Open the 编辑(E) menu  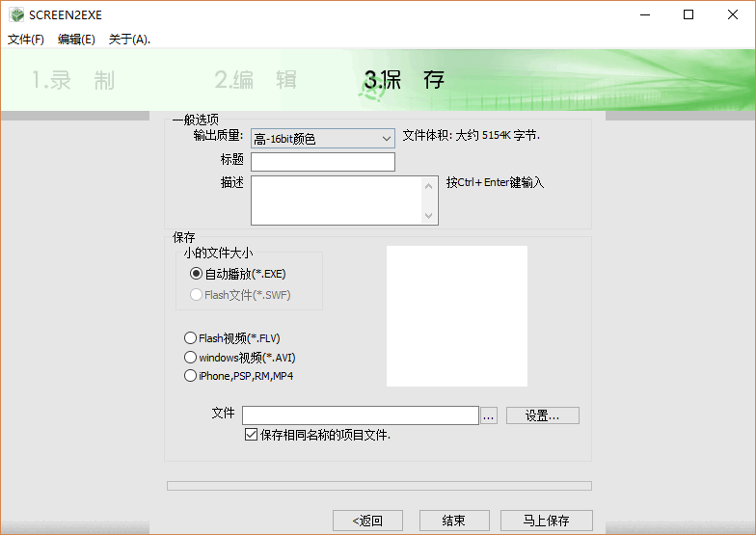(76, 40)
